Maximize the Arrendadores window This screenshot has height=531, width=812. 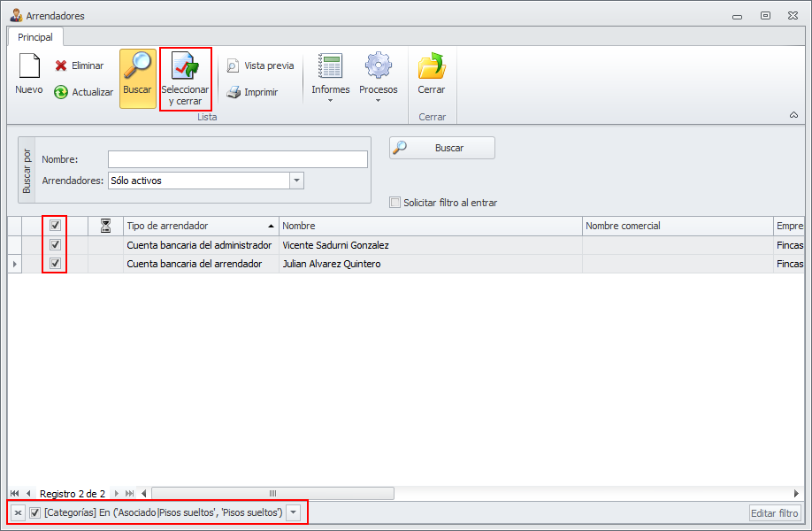point(765,16)
